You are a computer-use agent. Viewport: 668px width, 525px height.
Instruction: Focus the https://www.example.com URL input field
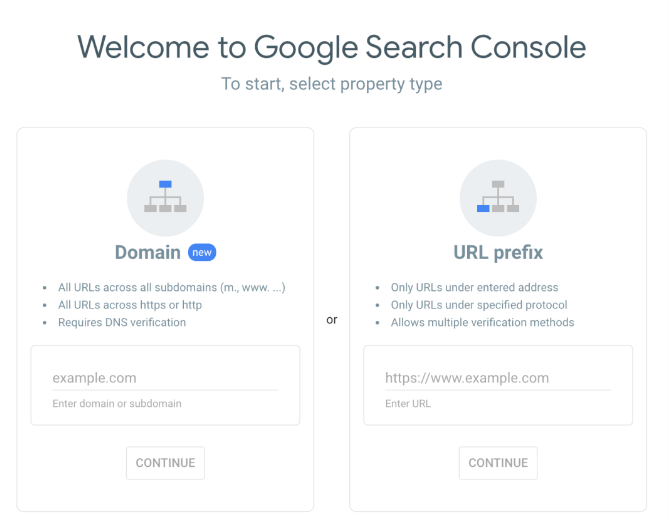coord(497,378)
